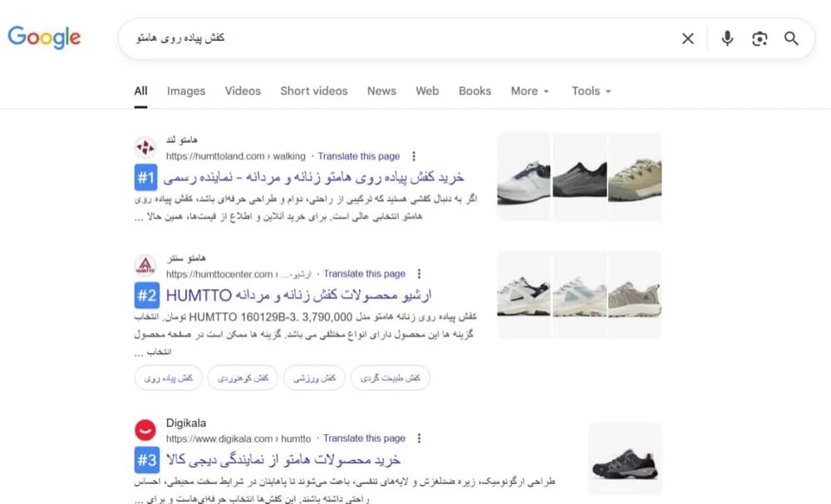Switch to the Web tab
The image size is (831, 504).
pyautogui.click(x=427, y=91)
